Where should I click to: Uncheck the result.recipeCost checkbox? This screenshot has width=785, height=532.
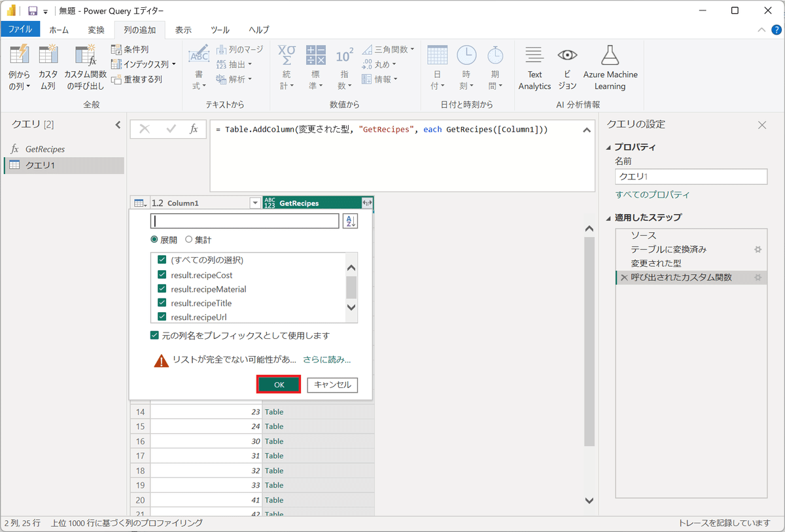pos(162,275)
